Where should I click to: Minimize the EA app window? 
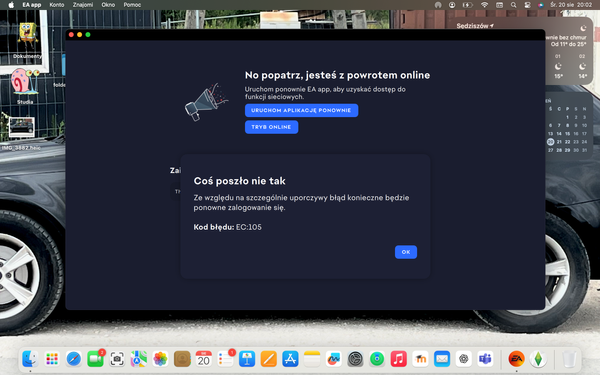[x=80, y=35]
